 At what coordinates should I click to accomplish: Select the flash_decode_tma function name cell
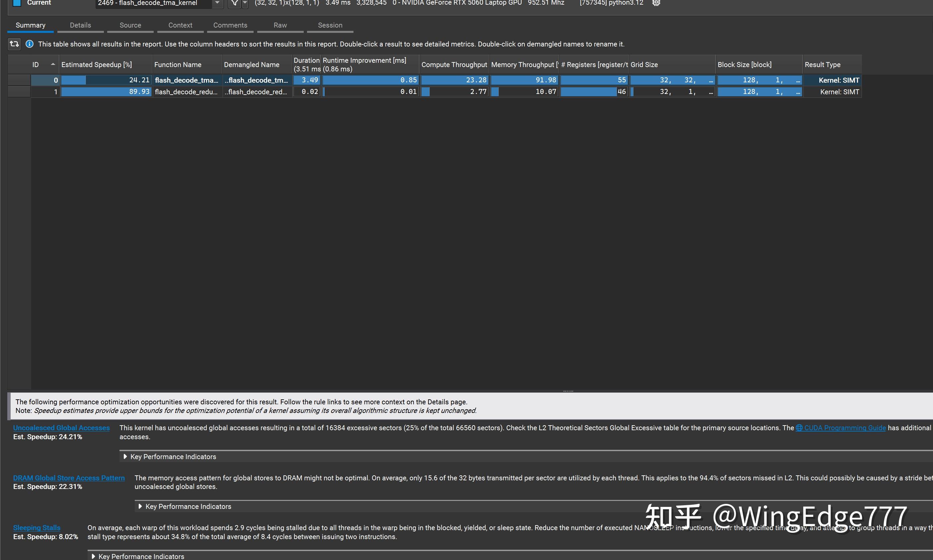[x=187, y=80]
